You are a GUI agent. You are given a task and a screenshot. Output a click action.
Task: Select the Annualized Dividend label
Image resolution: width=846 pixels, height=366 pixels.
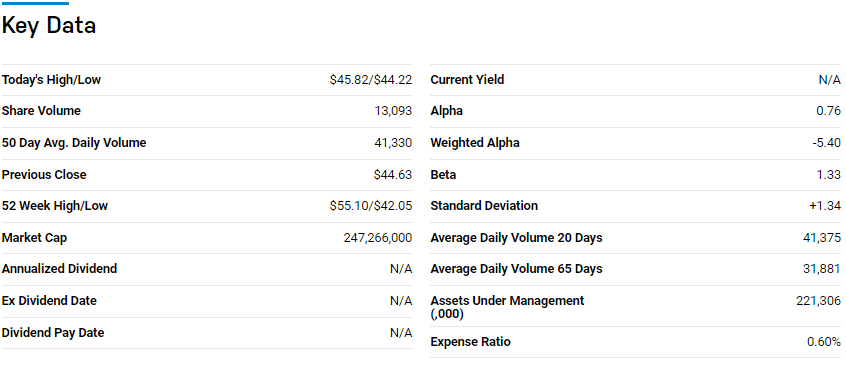click(x=59, y=269)
